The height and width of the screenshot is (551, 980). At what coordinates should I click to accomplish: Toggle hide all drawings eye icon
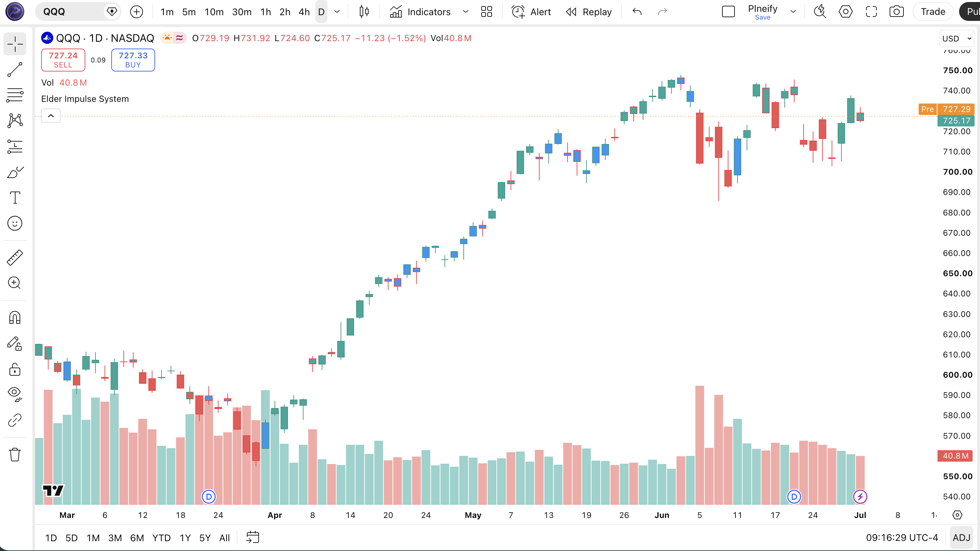pyautogui.click(x=15, y=394)
